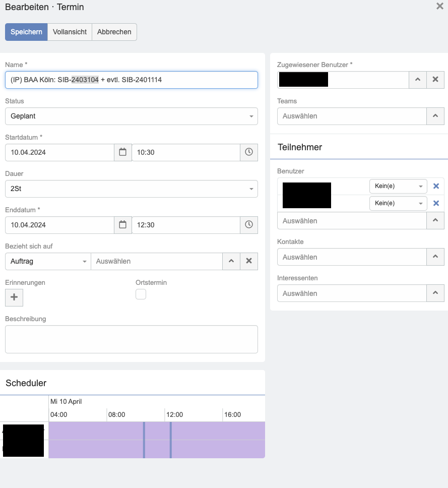Add a reminder with the plus button

(x=14, y=297)
